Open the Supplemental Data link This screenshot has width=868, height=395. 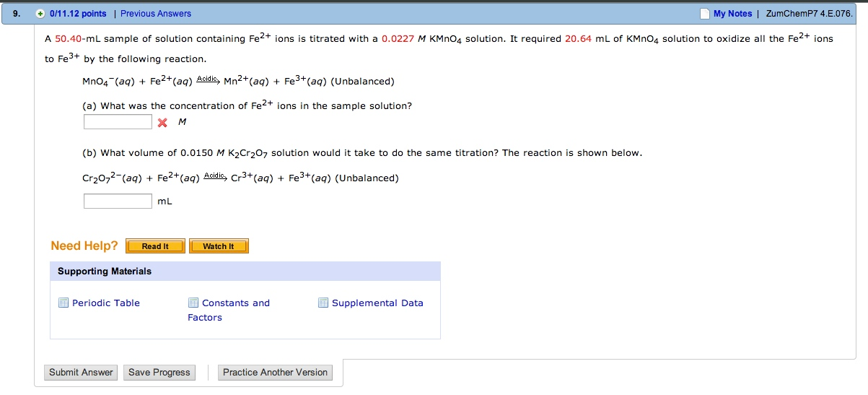pos(377,303)
